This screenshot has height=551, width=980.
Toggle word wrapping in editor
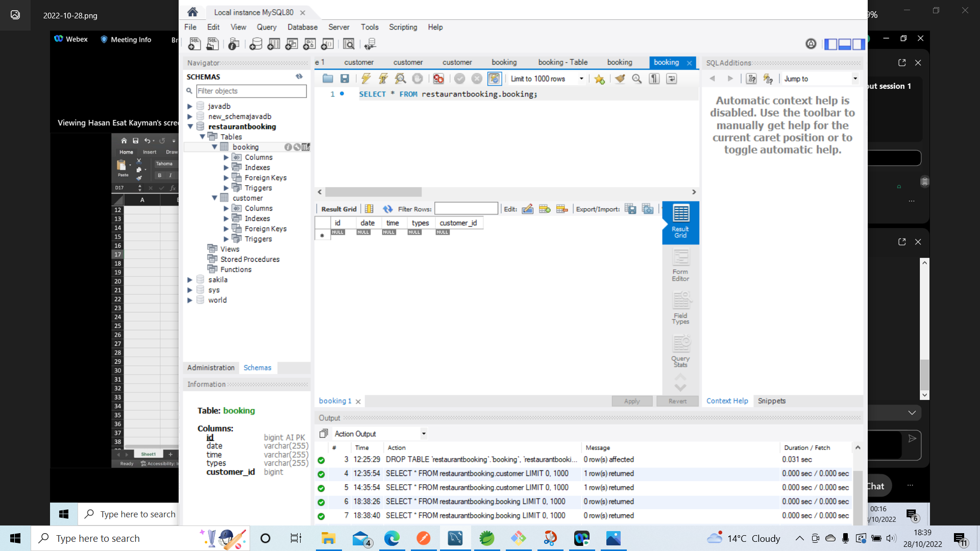click(x=672, y=79)
